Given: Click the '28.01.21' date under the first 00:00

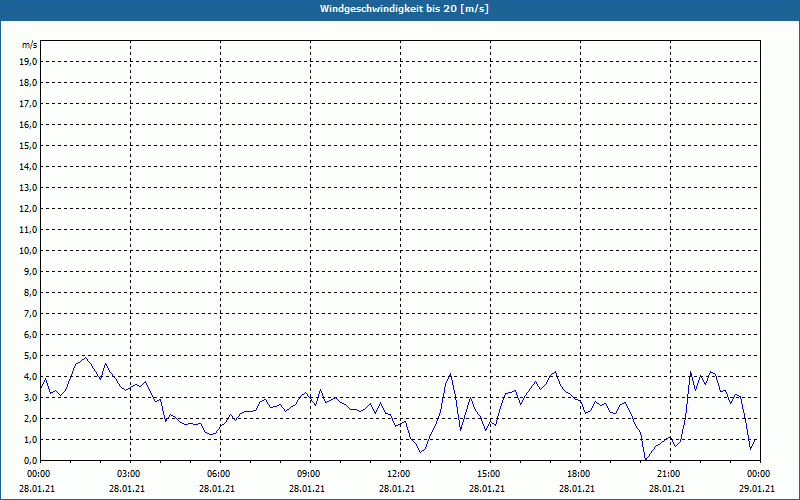Looking at the screenshot, I should point(37,488).
